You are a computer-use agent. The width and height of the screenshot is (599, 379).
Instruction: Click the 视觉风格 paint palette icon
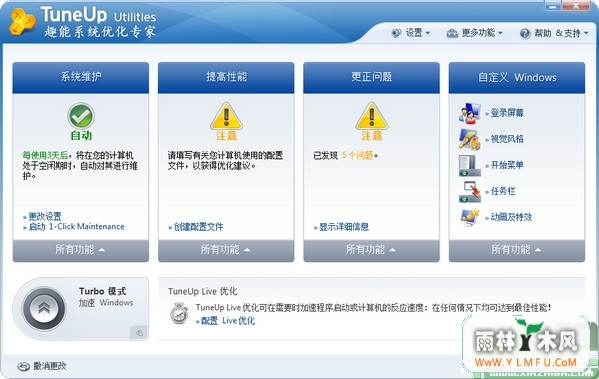click(x=469, y=139)
